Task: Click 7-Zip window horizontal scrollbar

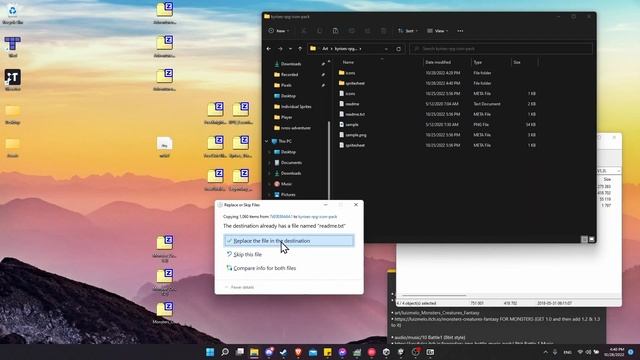Action: point(434,296)
